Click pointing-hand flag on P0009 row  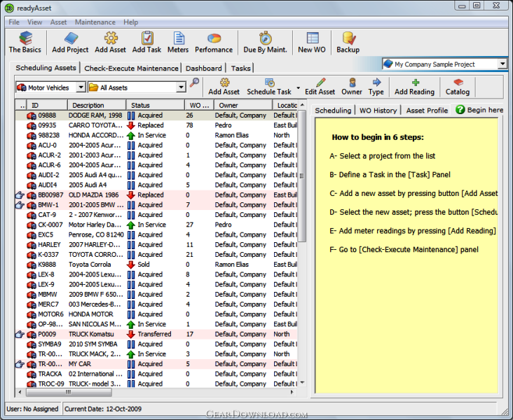coord(20,335)
